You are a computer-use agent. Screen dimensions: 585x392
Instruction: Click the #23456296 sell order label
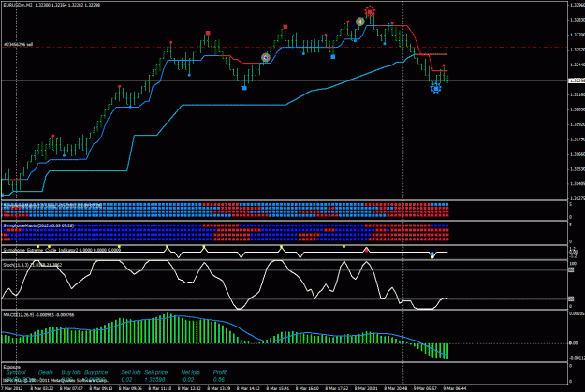[x=19, y=44]
